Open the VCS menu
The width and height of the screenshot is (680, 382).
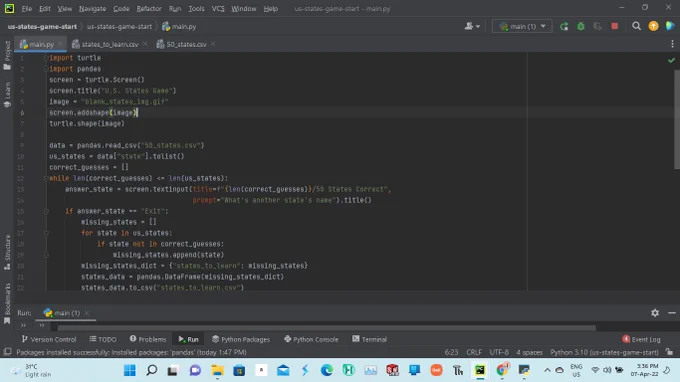click(218, 9)
